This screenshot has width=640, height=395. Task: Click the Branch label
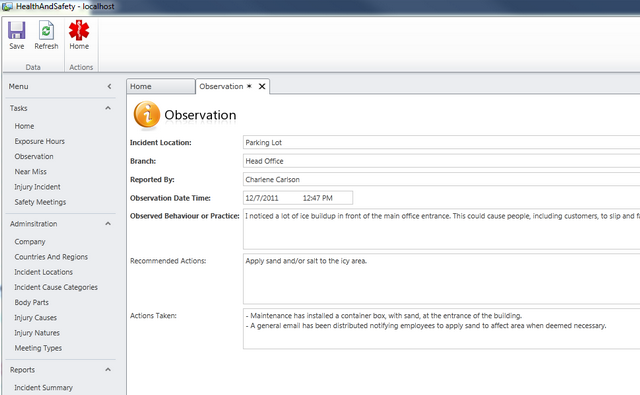pos(143,161)
